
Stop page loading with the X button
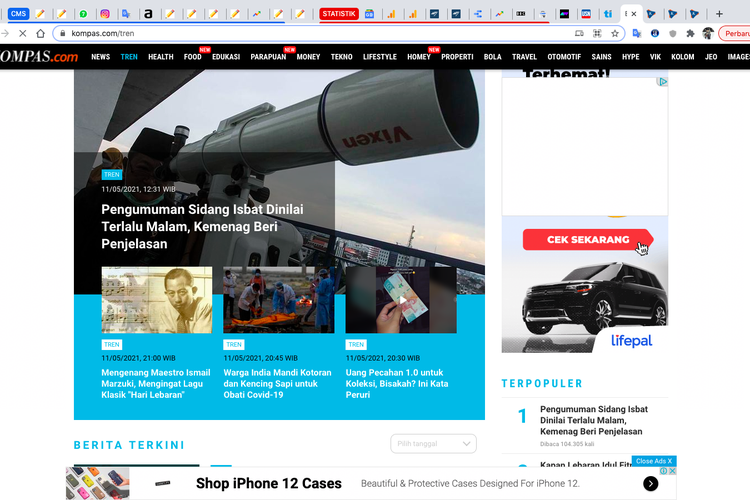click(22, 33)
